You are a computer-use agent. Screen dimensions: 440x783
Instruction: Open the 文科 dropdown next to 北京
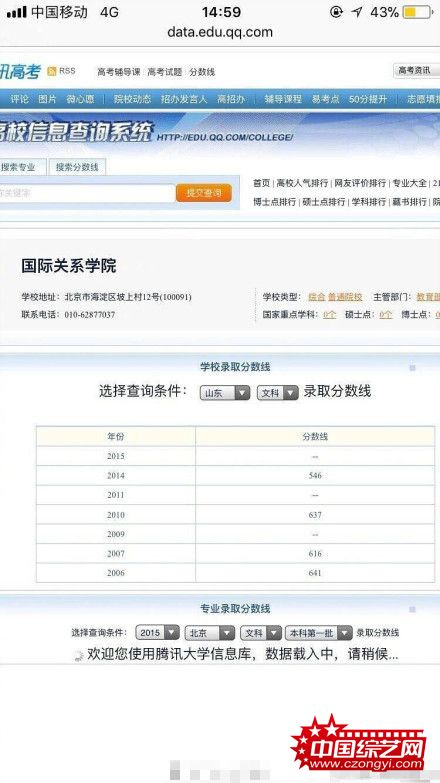(261, 633)
